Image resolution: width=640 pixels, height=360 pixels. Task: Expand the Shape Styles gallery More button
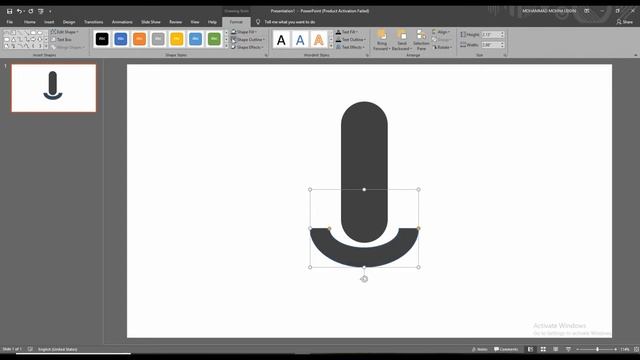click(x=227, y=46)
